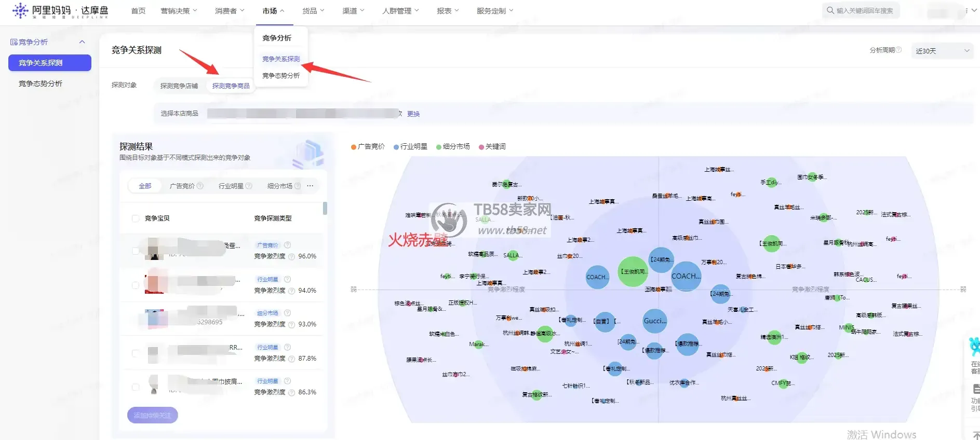Click the 探测结果 panel heading
This screenshot has width=980, height=440.
pyautogui.click(x=136, y=146)
